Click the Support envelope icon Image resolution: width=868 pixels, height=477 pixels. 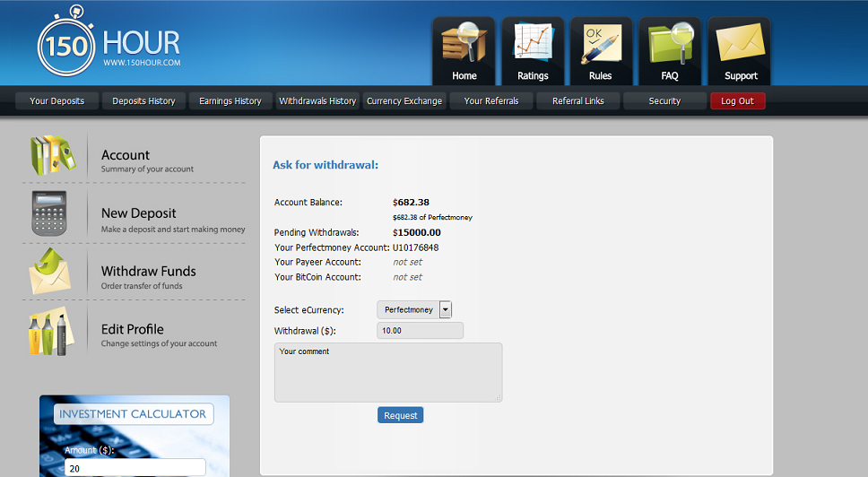tap(740, 43)
